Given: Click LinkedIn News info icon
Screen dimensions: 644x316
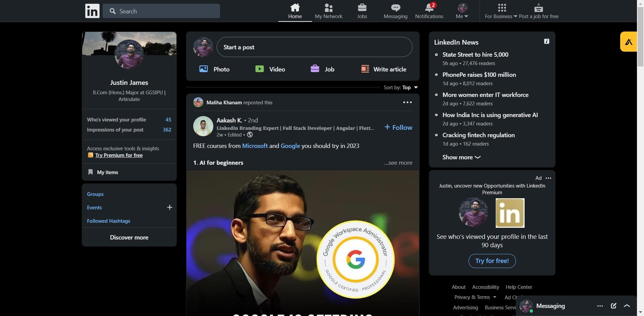Looking at the screenshot, I should (x=547, y=41).
